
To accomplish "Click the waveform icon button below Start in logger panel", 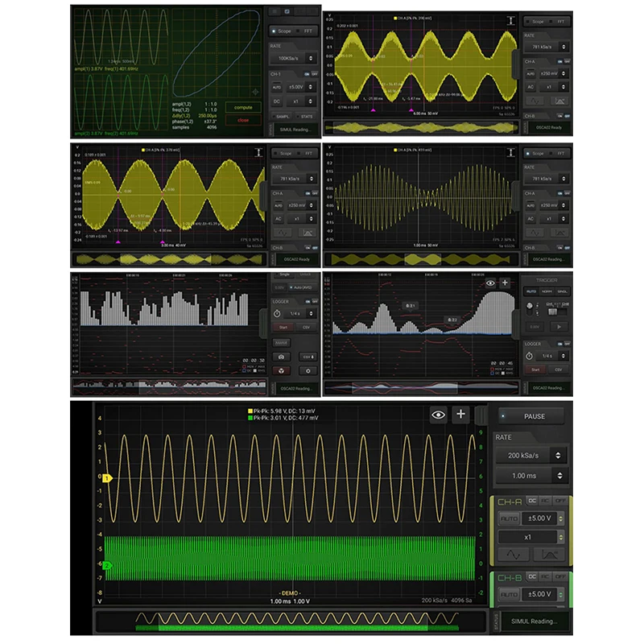I will [x=281, y=343].
